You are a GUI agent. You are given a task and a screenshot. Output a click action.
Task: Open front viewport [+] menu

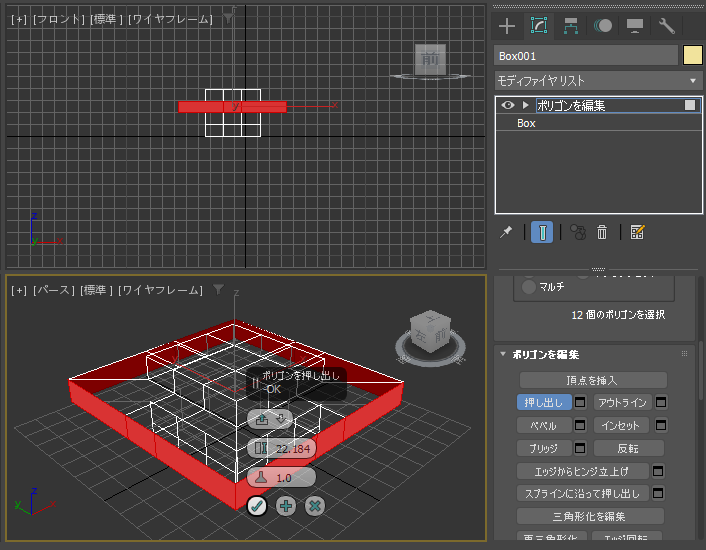click(x=18, y=19)
